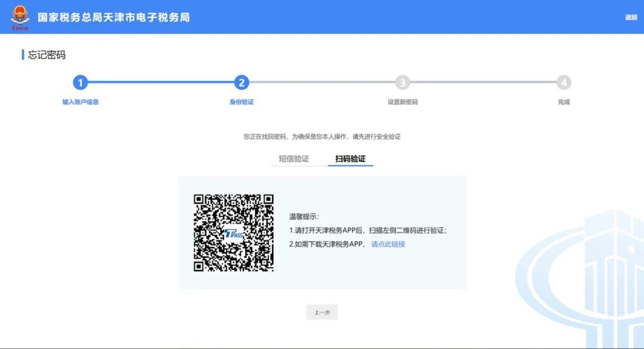Click the security verification prompt text 您正在找回密码
644x349 pixels.
[322, 136]
